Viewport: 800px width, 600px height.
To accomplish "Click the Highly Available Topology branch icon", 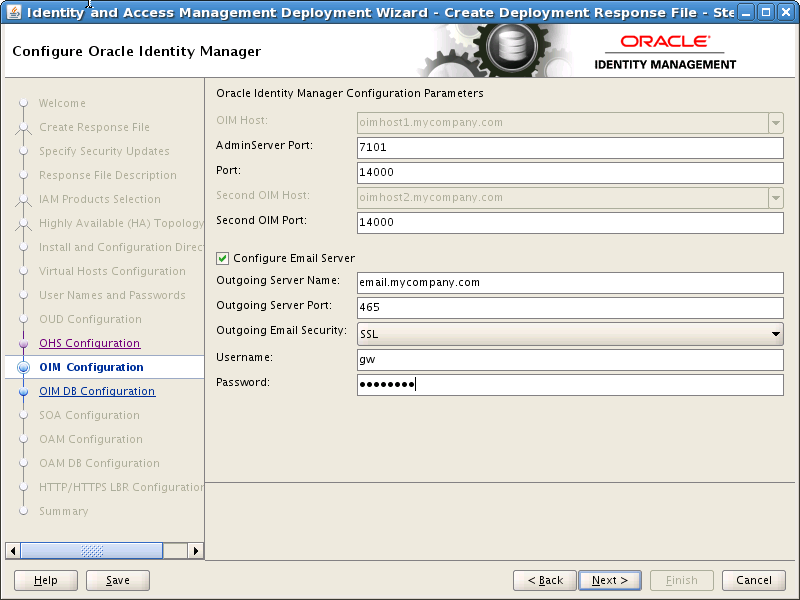I will 23,223.
